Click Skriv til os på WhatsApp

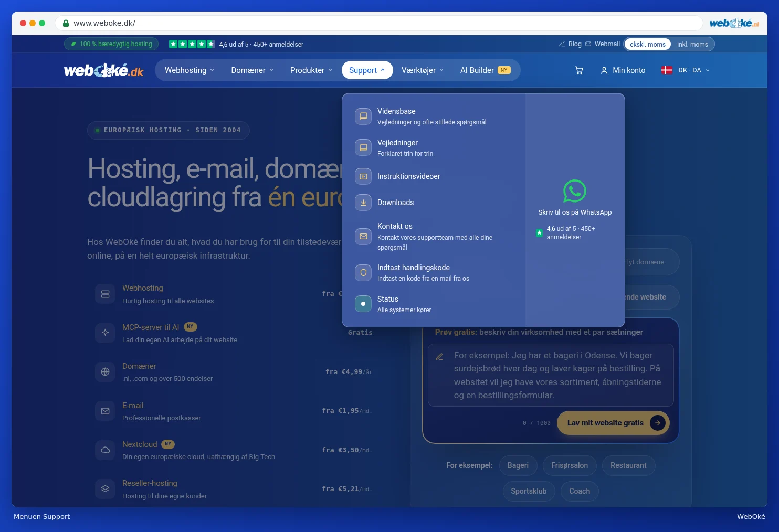coord(575,212)
